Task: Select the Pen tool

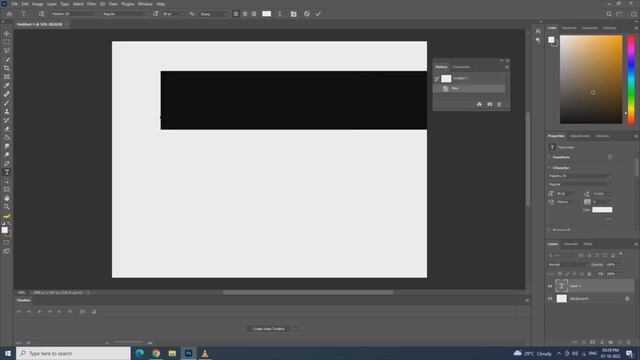Action: 7,164
